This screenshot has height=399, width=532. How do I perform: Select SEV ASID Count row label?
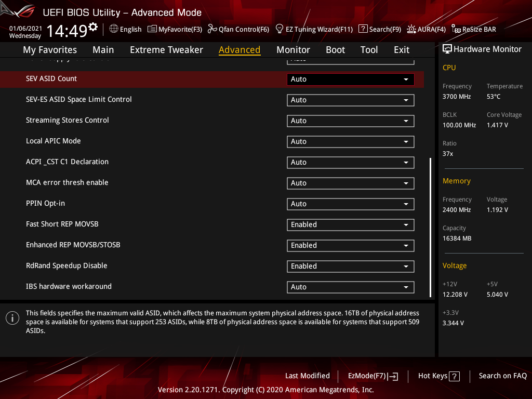(51, 78)
